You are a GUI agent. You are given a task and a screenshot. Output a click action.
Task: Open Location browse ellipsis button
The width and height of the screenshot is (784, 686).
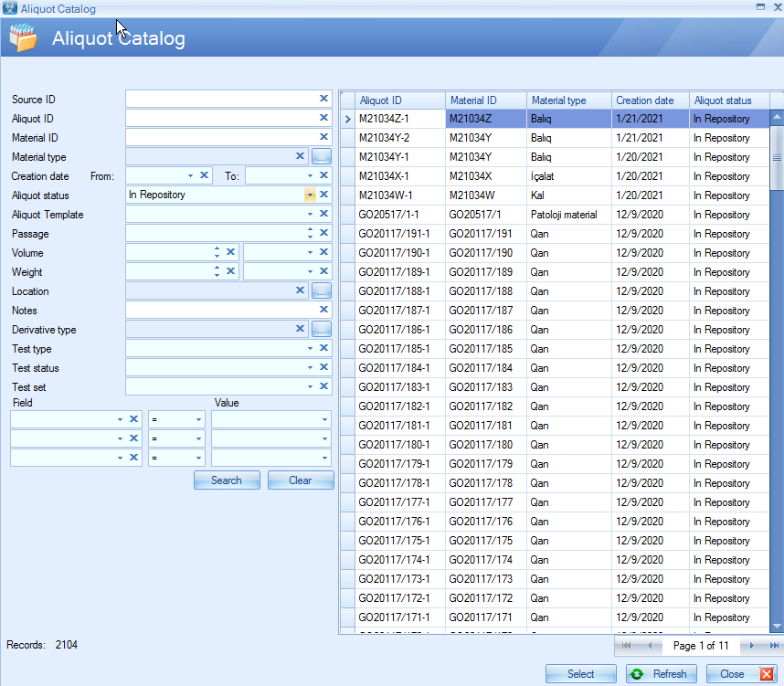coord(321,290)
